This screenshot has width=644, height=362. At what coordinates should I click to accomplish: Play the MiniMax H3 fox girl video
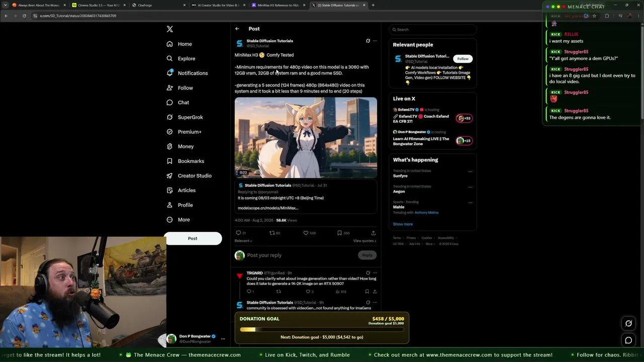[x=306, y=137]
